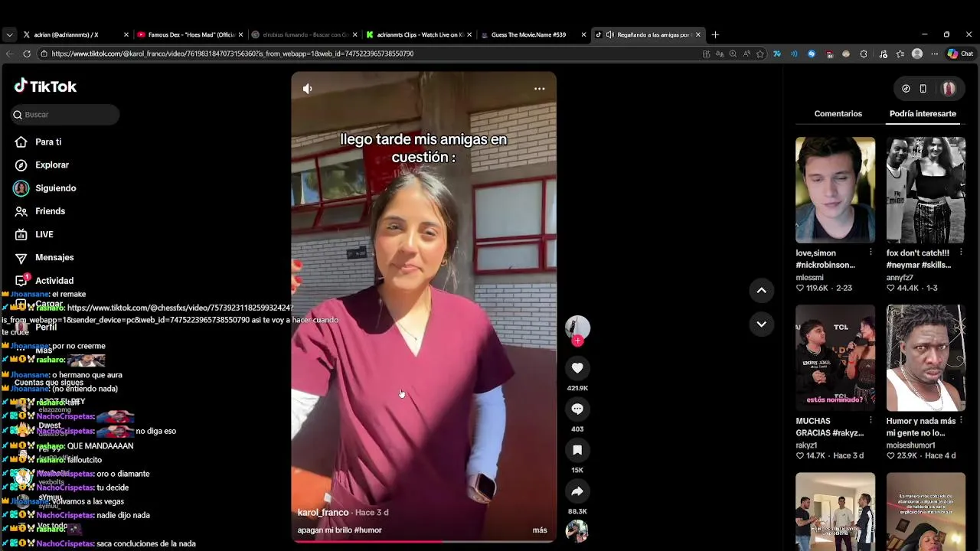Close the Famous Dex tab
Image resolution: width=980 pixels, height=551 pixels.
point(240,34)
